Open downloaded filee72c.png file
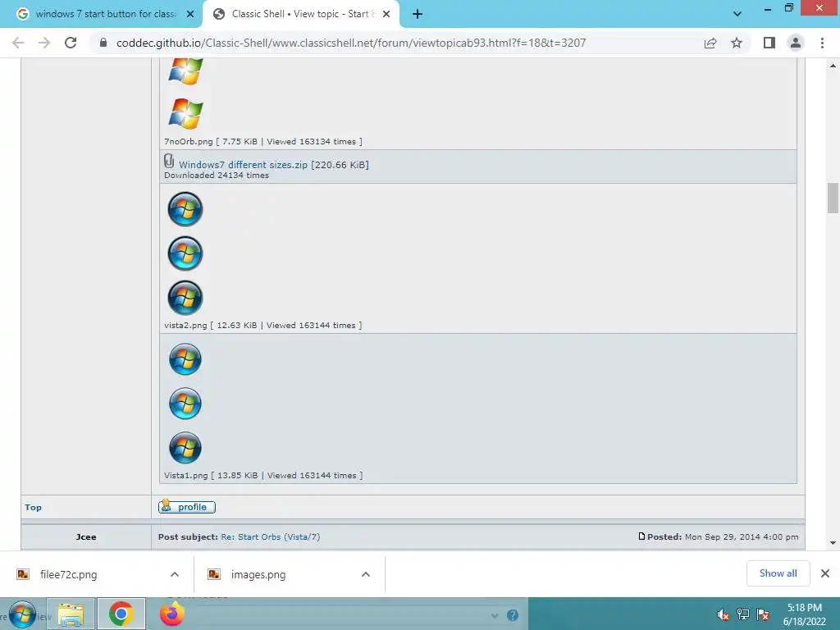The width and height of the screenshot is (840, 630). point(69,575)
